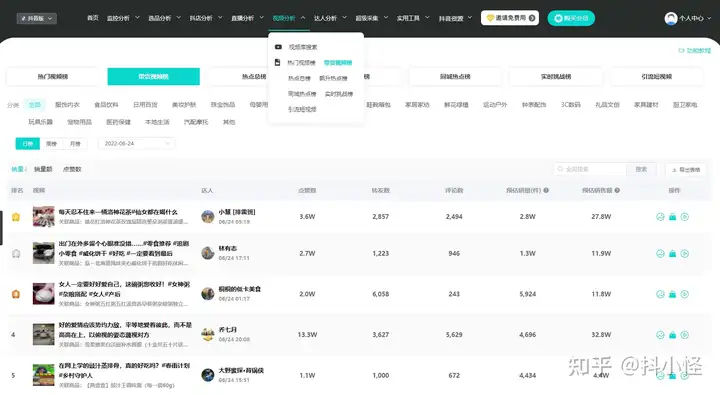Select the 月榜 monthly ranking option
Screen dimensions: 720x395
(75, 144)
